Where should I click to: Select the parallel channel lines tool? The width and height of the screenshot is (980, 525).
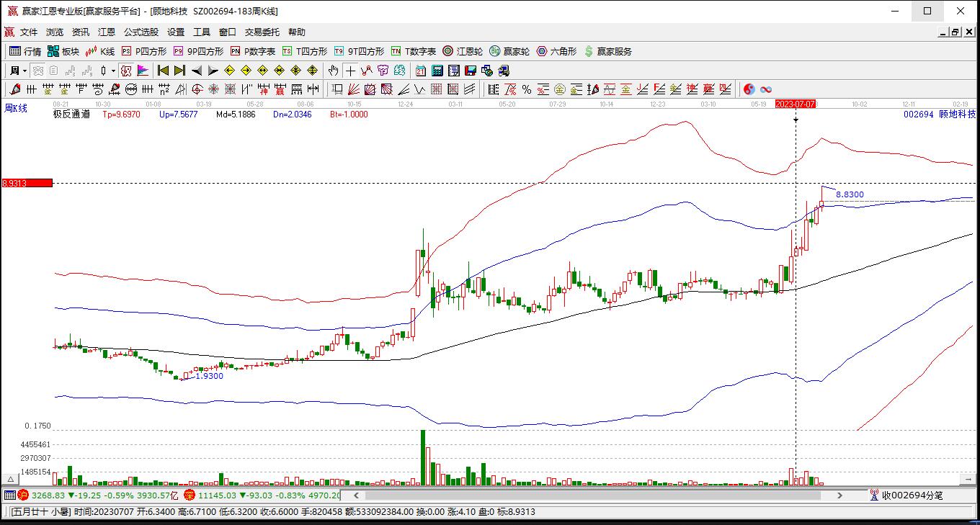pos(470,89)
